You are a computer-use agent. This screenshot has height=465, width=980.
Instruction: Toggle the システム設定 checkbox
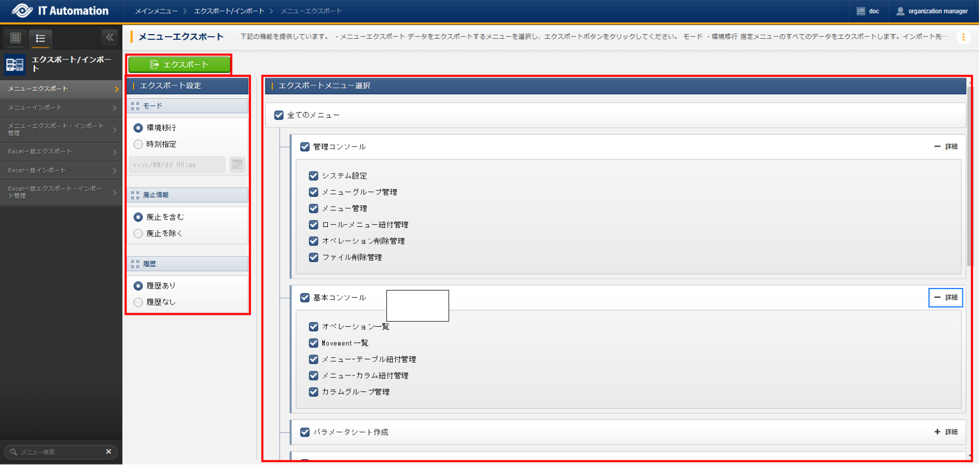[x=313, y=176]
